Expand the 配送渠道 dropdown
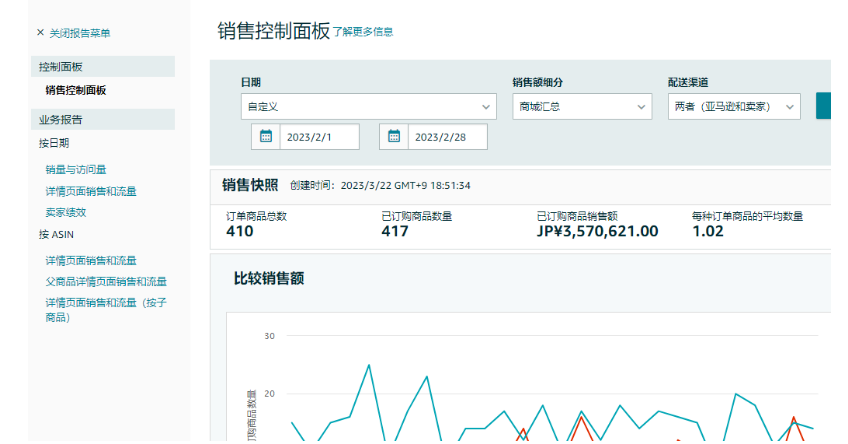848x444 pixels. click(734, 107)
